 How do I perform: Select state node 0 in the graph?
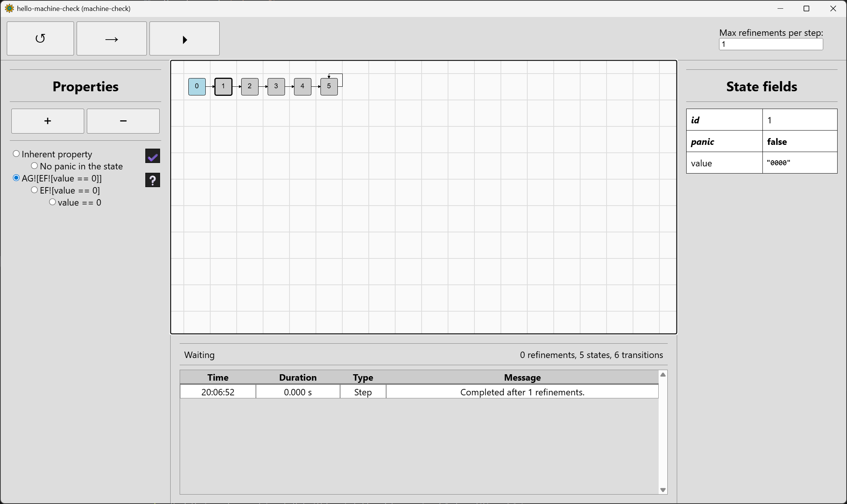[x=197, y=86]
